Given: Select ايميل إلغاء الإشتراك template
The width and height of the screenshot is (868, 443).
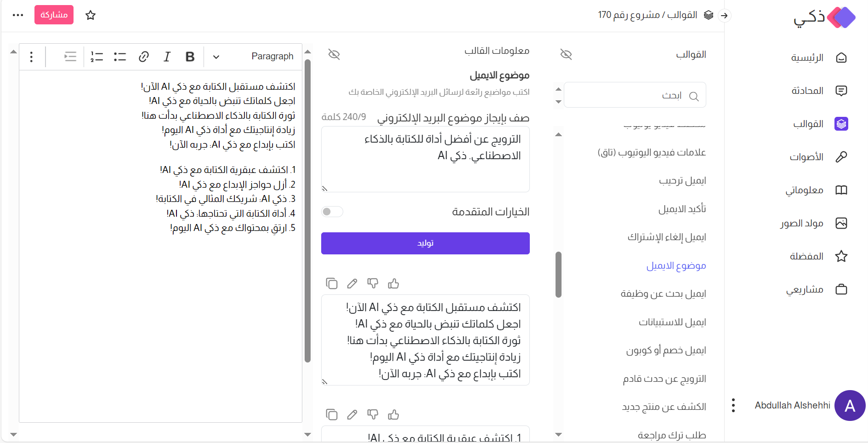Looking at the screenshot, I should [667, 237].
